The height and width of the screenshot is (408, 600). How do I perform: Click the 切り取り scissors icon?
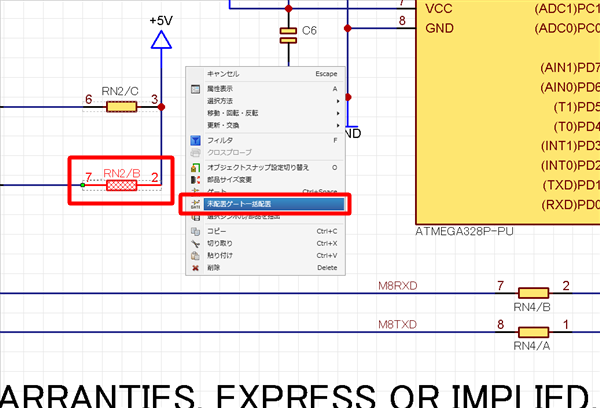coord(195,243)
